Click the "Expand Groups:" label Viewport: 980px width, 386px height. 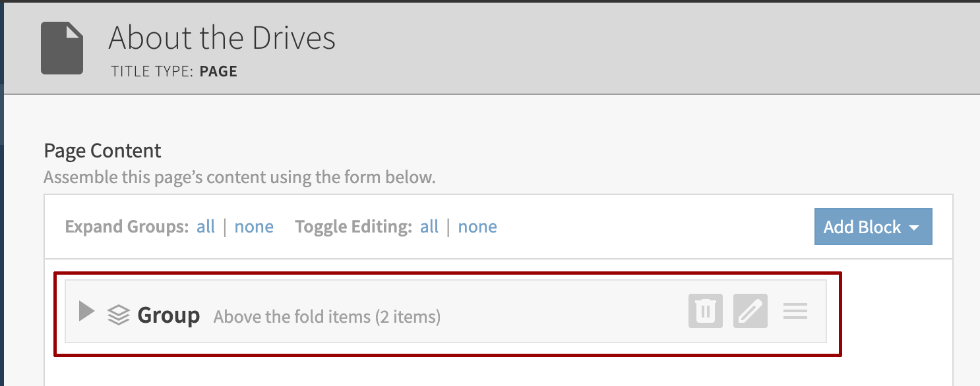click(x=127, y=227)
